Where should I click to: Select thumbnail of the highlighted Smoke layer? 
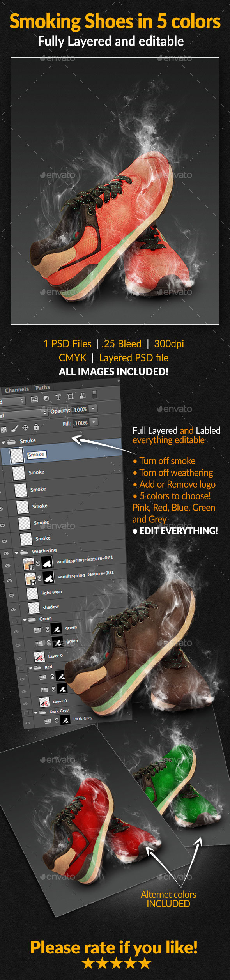[x=17, y=455]
